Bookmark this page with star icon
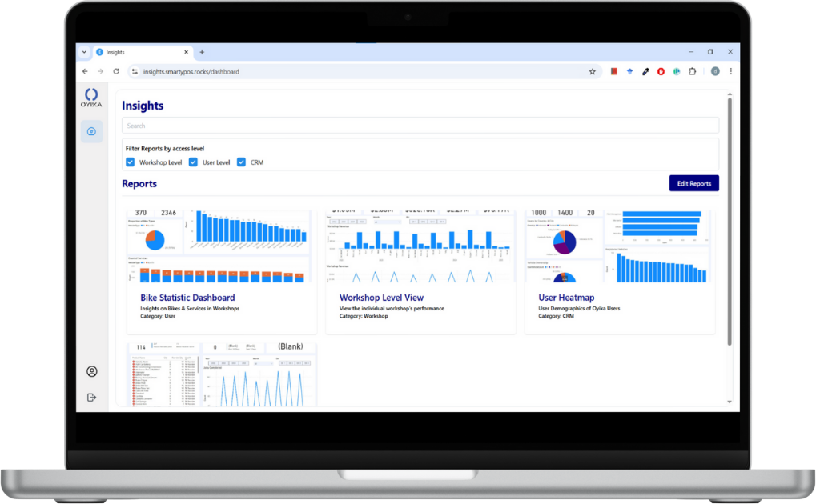The width and height of the screenshot is (816, 504). click(593, 71)
